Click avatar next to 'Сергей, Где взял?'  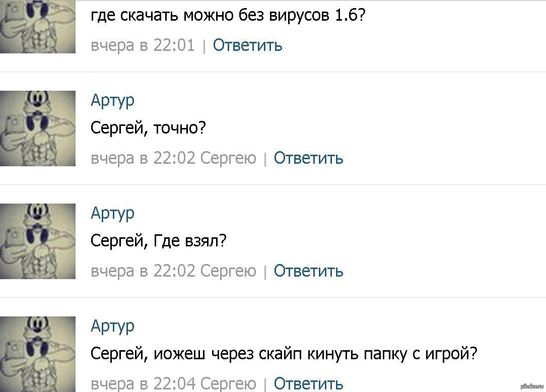pos(38,241)
